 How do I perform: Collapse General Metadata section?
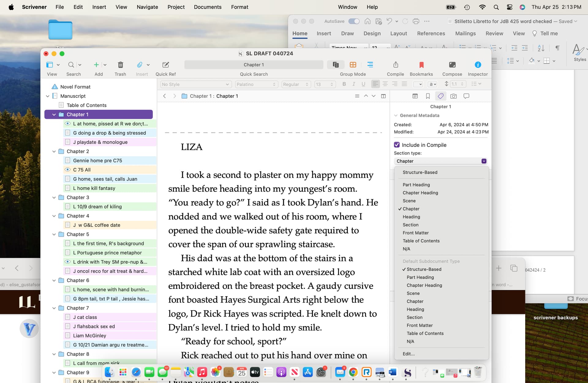(396, 115)
